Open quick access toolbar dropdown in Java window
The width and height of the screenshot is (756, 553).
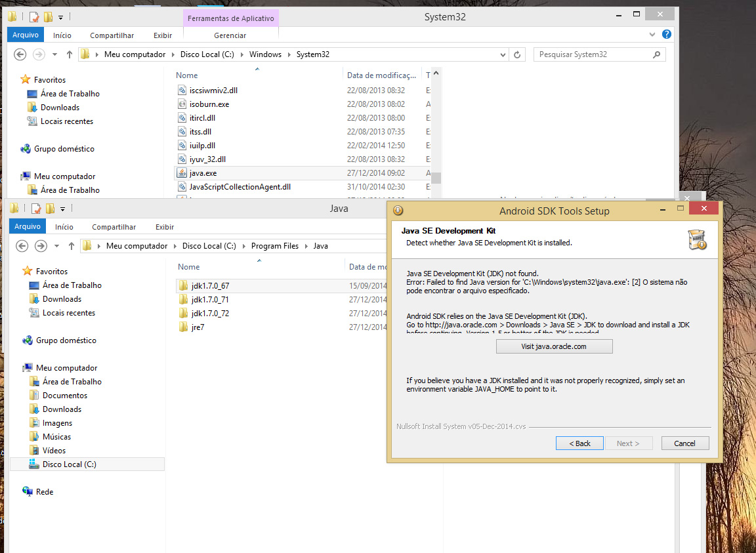[x=63, y=209]
